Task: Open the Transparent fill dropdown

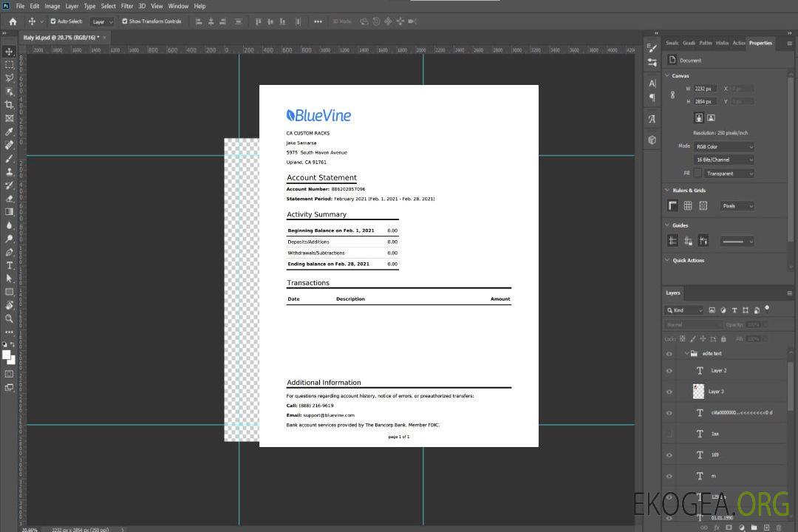Action: pyautogui.click(x=729, y=174)
